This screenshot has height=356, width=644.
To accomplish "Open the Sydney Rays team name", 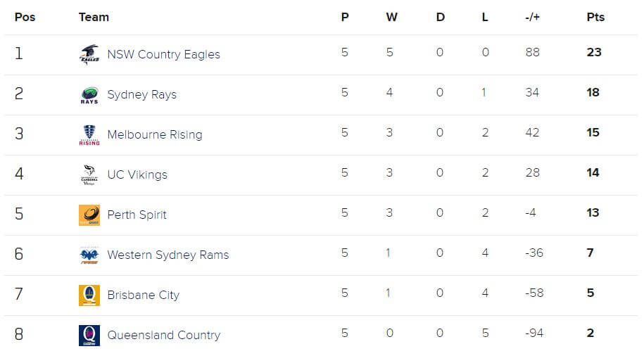I will (141, 94).
